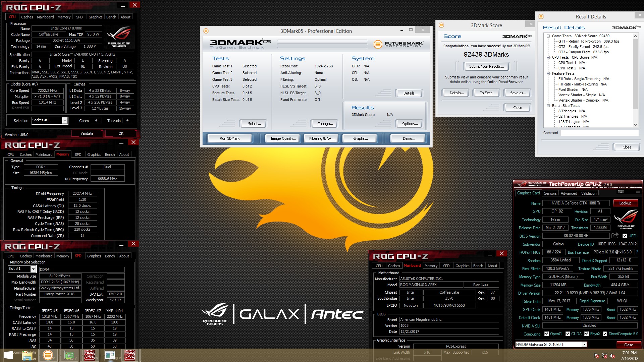Screen dimensions: 644x362
Task: Toggle the DirectCompute 5.0 checkbox
Action: [605, 334]
